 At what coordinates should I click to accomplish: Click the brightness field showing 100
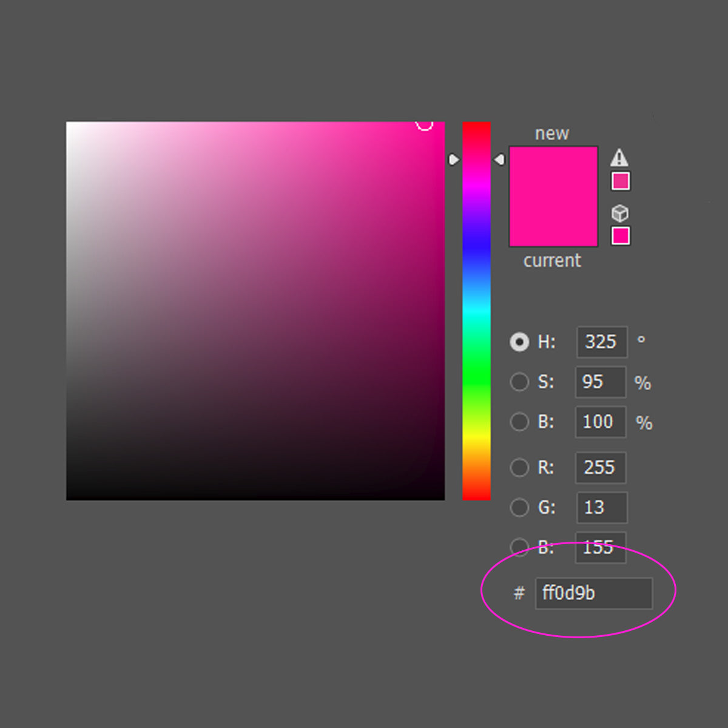point(600,422)
